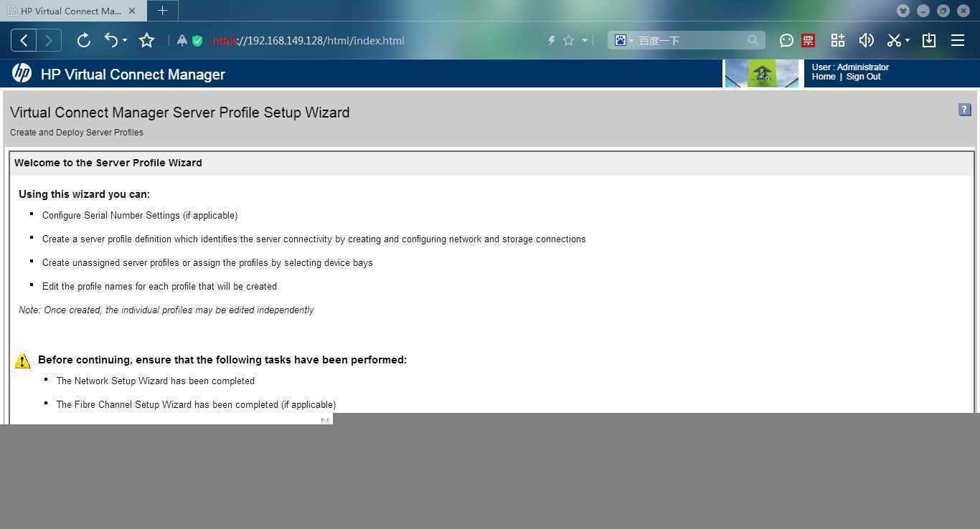Viewport: 980px width, 529px height.
Task: Open dropdown beside the undo arrow
Action: click(x=125, y=41)
